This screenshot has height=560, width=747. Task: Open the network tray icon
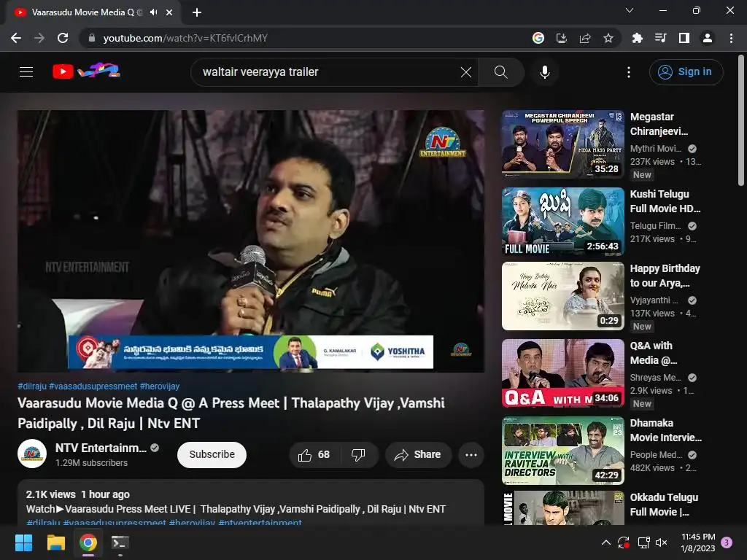tap(643, 542)
